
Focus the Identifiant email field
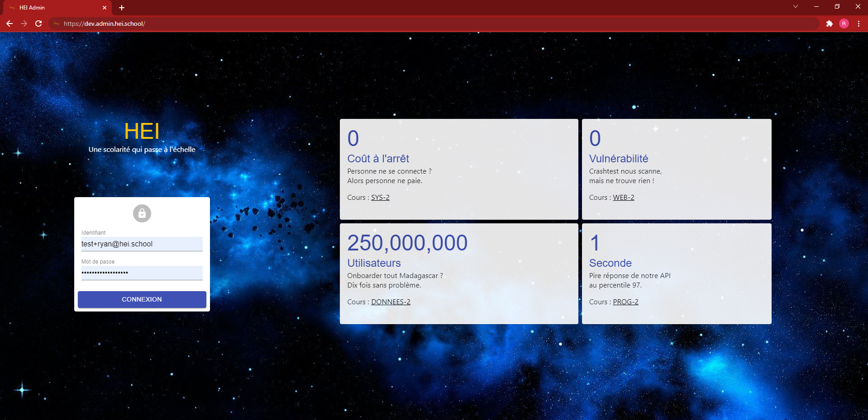(142, 244)
